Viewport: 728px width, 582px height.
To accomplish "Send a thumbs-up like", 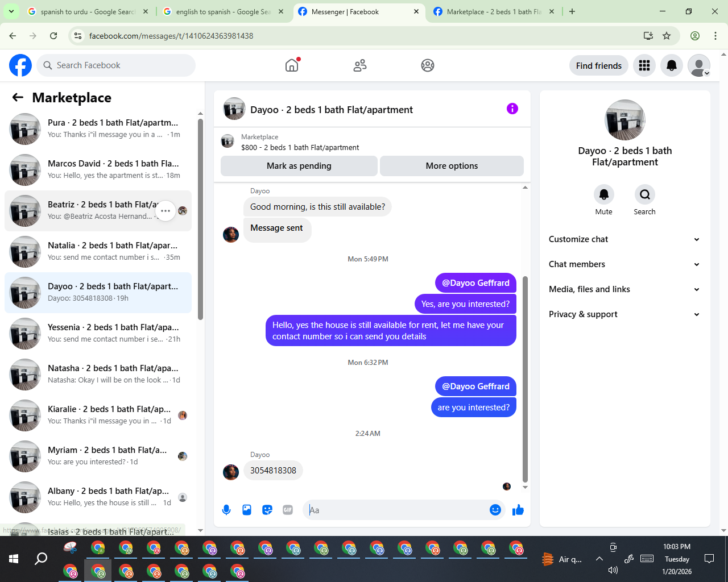I will [x=518, y=510].
